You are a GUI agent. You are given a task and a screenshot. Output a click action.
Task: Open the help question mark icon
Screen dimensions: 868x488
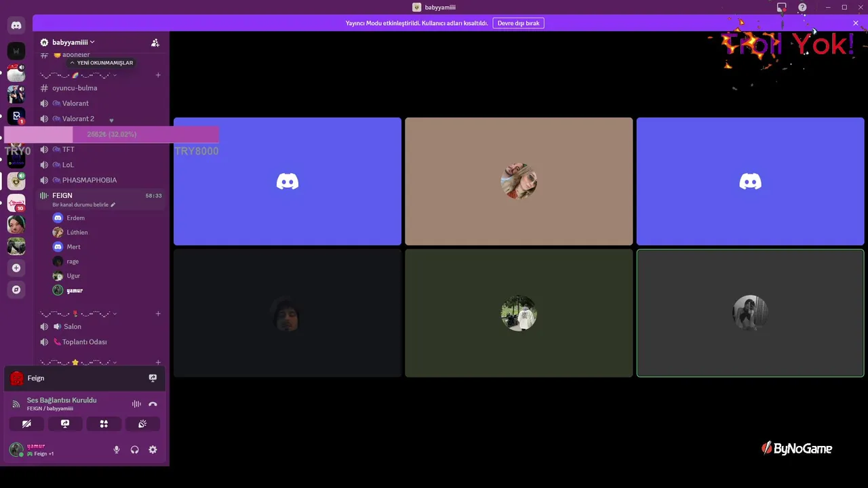click(x=802, y=7)
